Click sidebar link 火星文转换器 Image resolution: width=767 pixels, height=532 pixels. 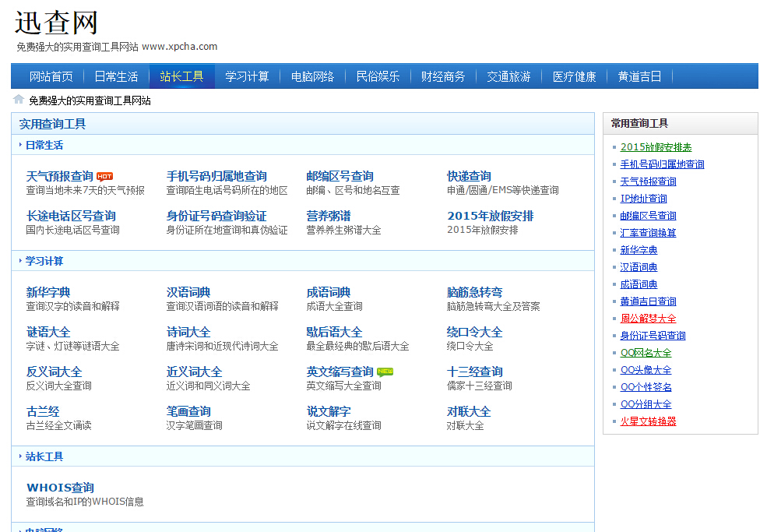pos(648,421)
